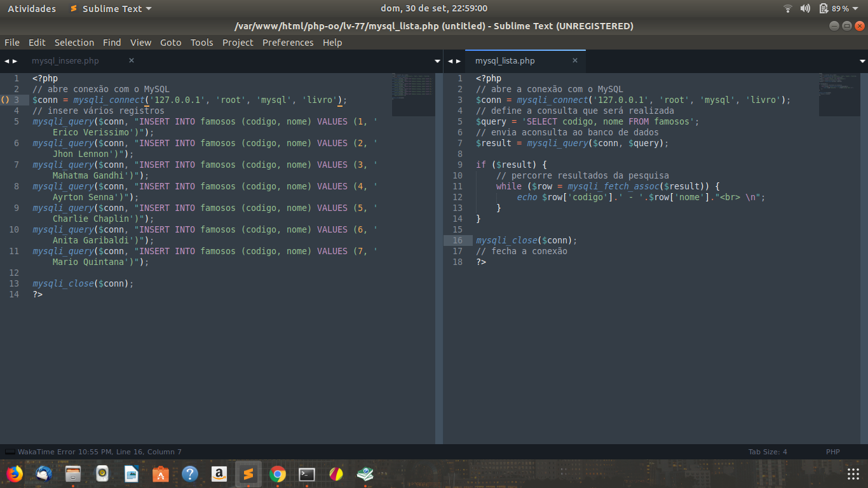The width and height of the screenshot is (868, 488).
Task: Click mysqli_close on left pane line 13
Action: (x=63, y=283)
